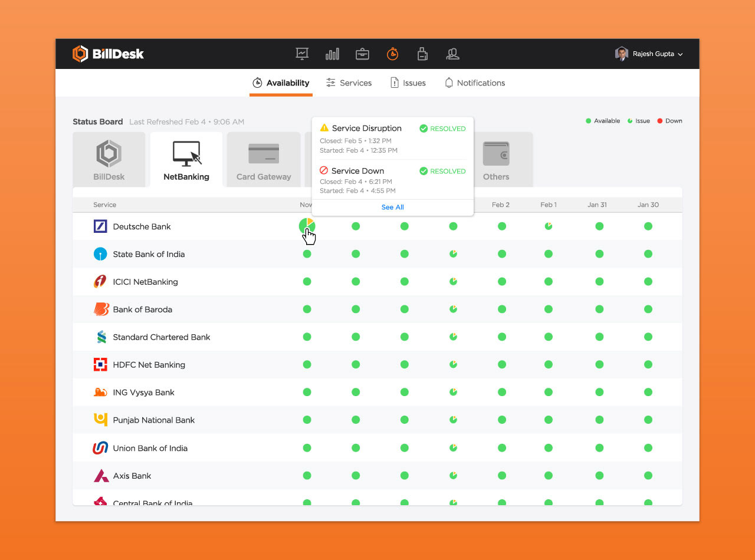Click the See All link in popup

pyautogui.click(x=393, y=207)
